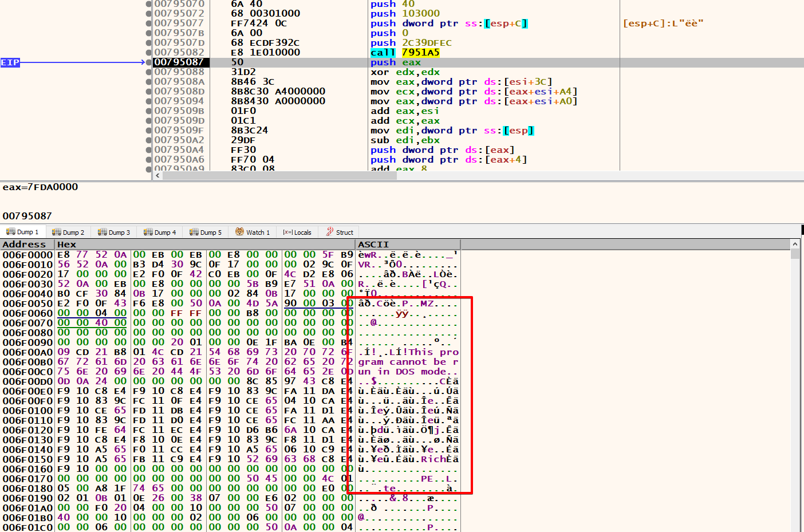
Task: Click the [x=] Locals tab icon
Action: click(x=287, y=232)
